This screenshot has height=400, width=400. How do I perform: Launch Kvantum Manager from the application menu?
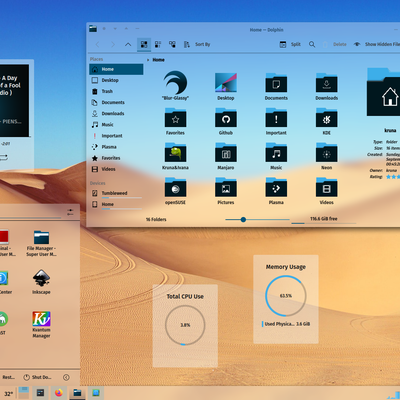pos(41,324)
